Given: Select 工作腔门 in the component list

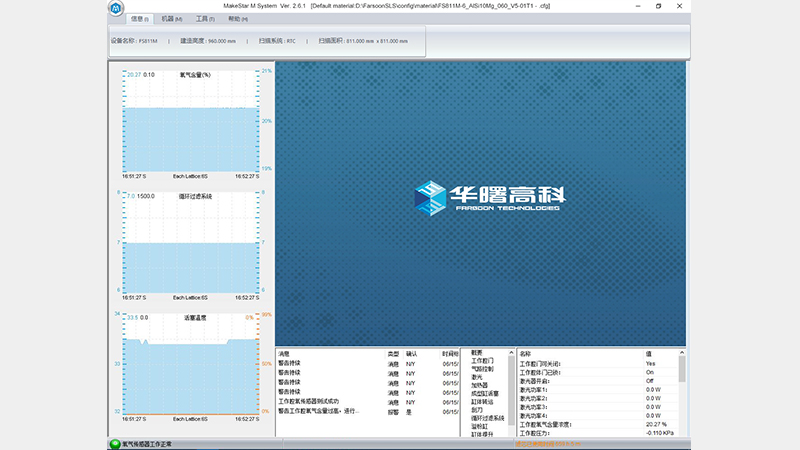Looking at the screenshot, I should click(482, 361).
